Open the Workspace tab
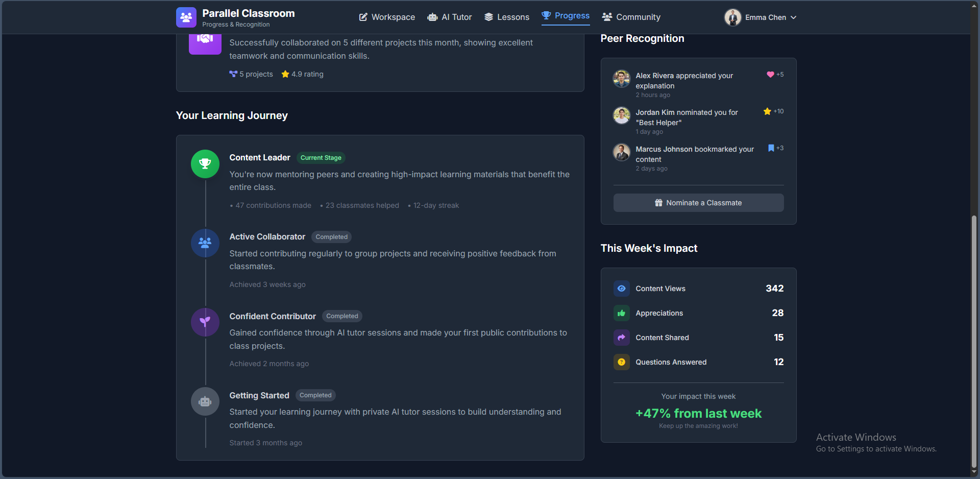 click(x=387, y=17)
